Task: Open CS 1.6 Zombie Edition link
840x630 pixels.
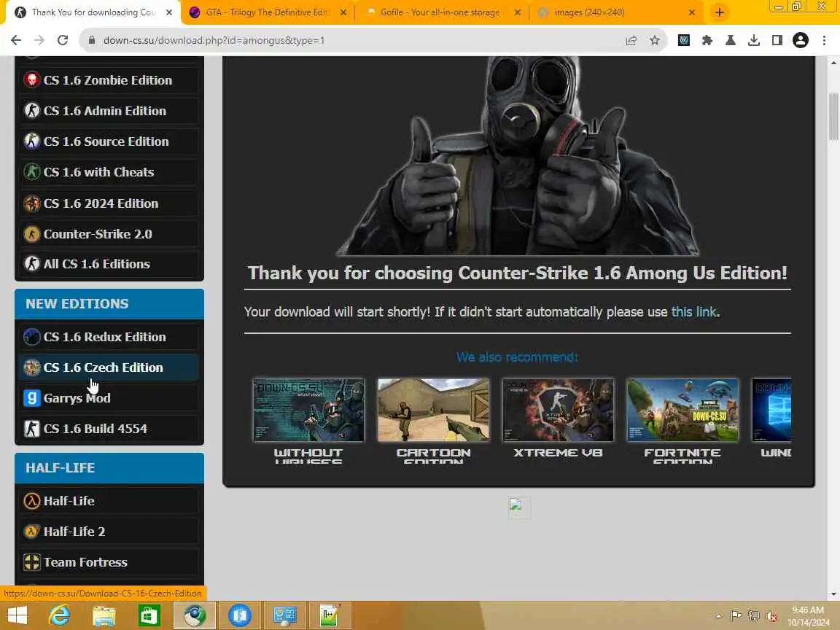Action: pos(109,79)
